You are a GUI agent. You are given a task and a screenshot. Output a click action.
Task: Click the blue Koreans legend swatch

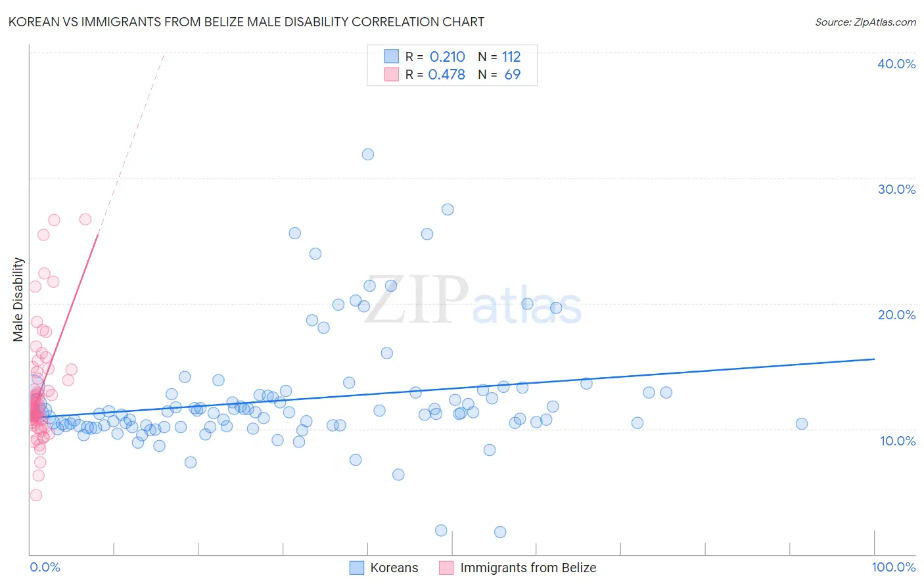[356, 568]
